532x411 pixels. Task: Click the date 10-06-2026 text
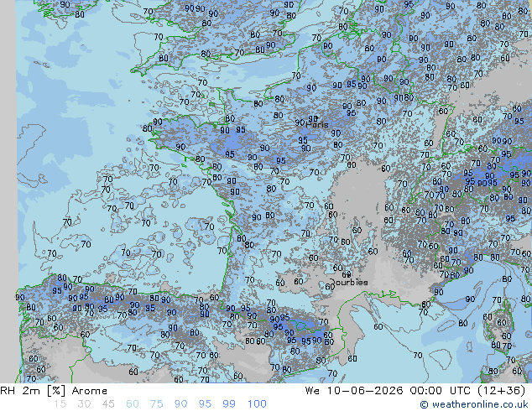click(365, 391)
